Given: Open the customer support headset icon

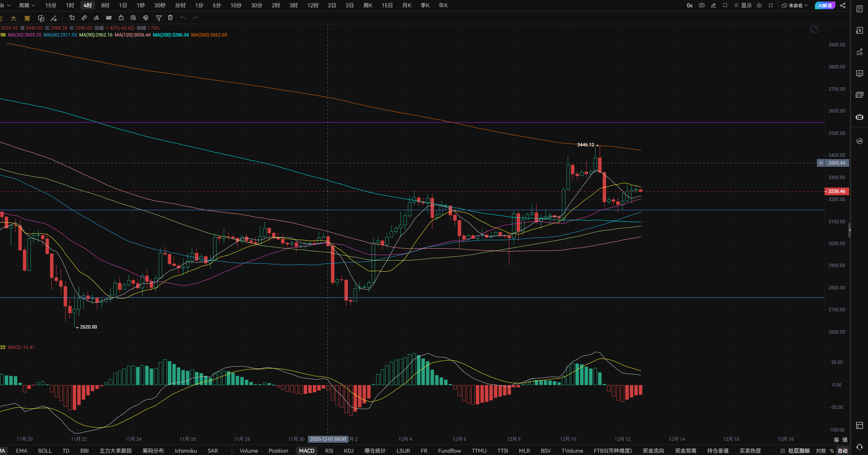Looking at the screenshot, I should tap(860, 447).
